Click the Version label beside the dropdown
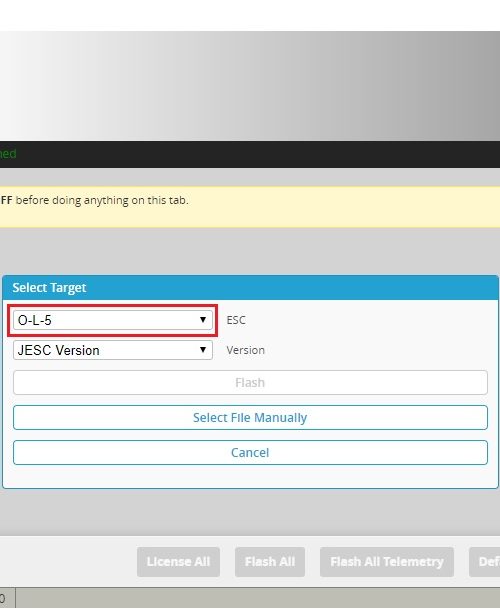500x609 pixels. [x=246, y=350]
